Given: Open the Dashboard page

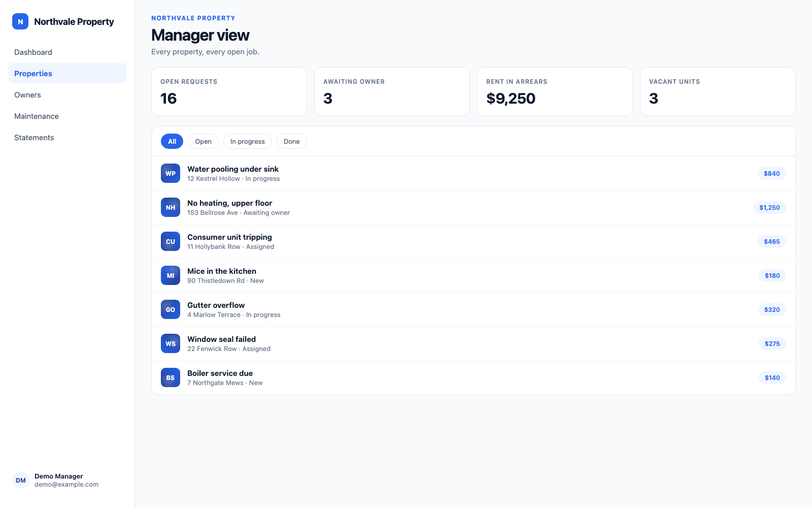Looking at the screenshot, I should pos(67,52).
